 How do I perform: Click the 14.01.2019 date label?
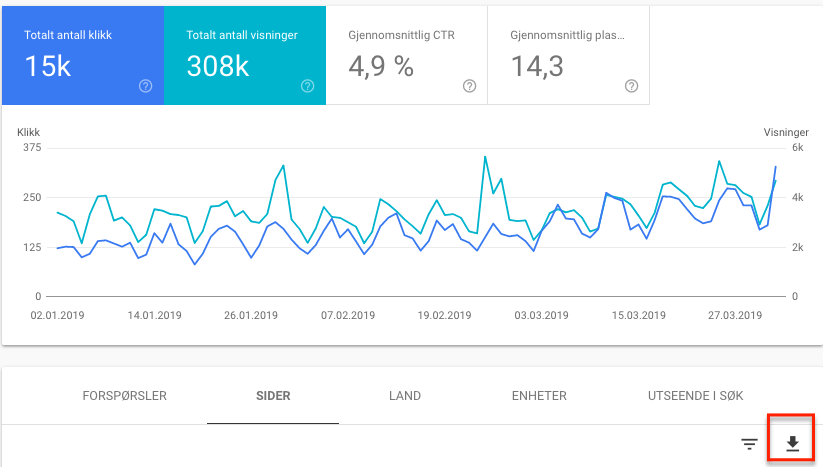point(154,315)
